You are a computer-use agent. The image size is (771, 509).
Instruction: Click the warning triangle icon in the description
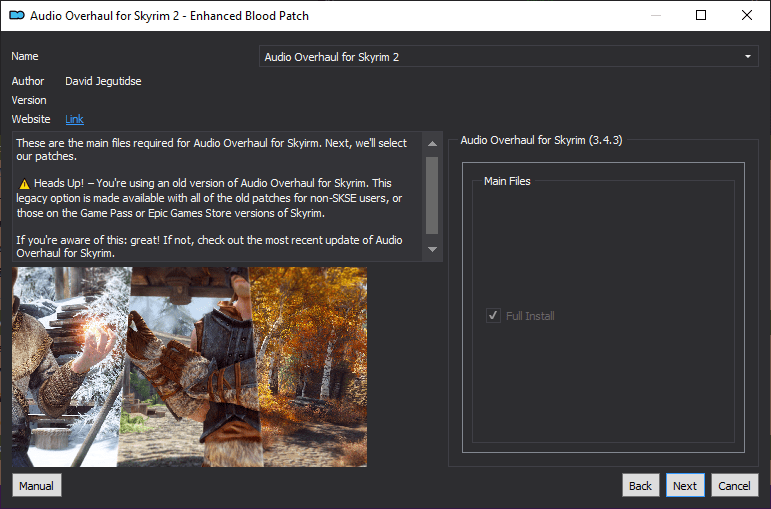point(24,184)
